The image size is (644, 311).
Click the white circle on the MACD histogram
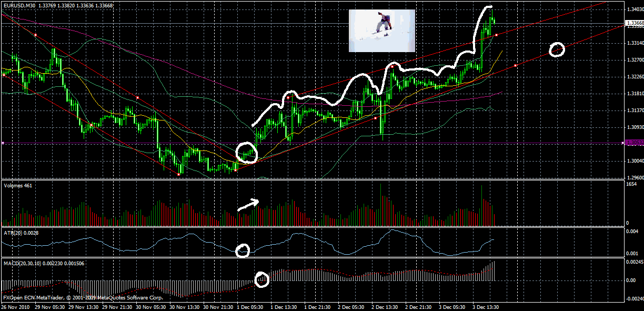(261, 279)
